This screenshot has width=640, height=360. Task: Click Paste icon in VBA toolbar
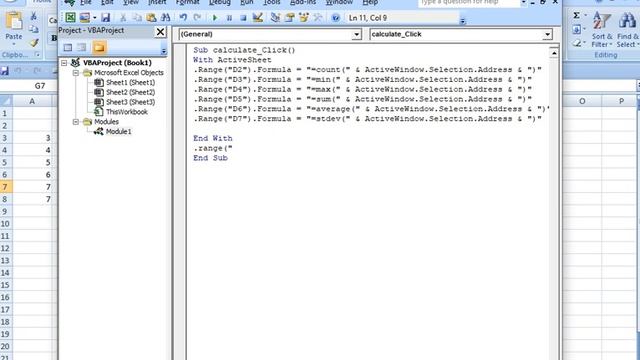[151, 18]
